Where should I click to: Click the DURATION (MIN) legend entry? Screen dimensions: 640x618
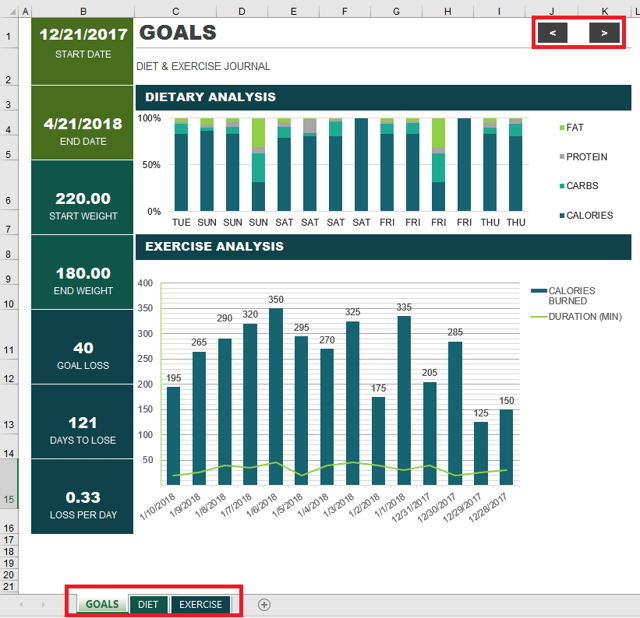point(576,317)
